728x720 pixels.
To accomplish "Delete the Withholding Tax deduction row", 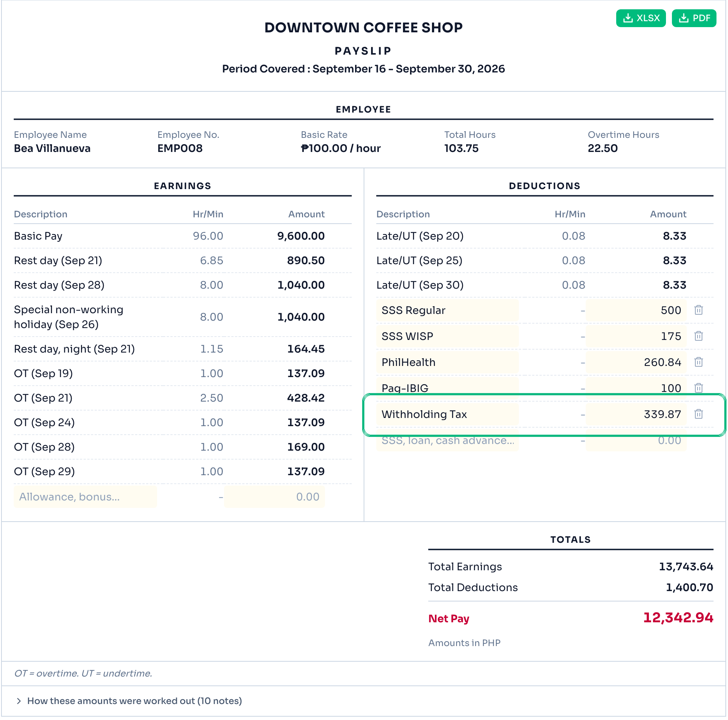I will (699, 414).
